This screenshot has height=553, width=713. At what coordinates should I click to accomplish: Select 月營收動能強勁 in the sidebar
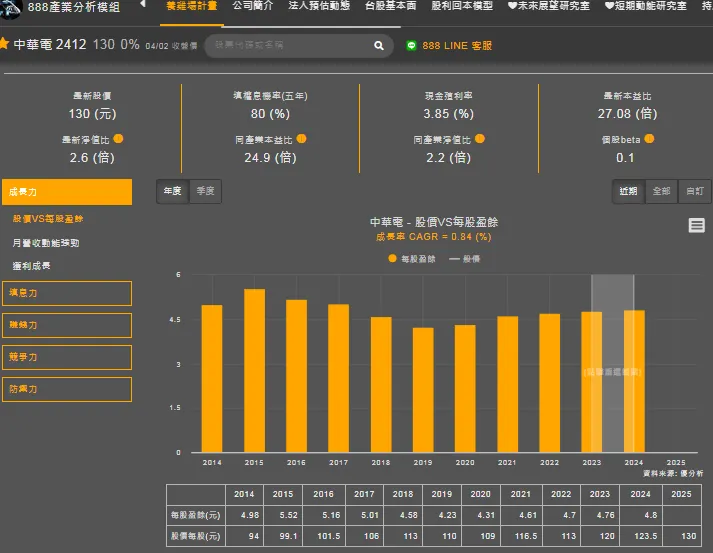[x=45, y=243]
